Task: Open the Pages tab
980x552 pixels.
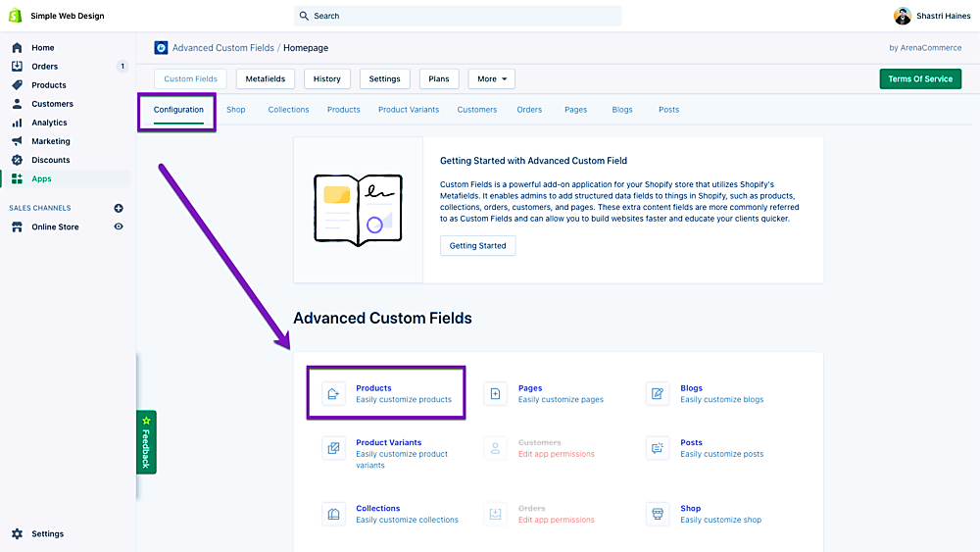Action: coord(575,110)
